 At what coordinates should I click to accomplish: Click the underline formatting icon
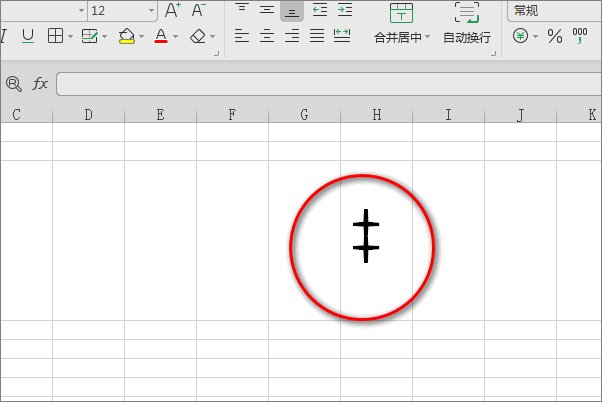(27, 36)
